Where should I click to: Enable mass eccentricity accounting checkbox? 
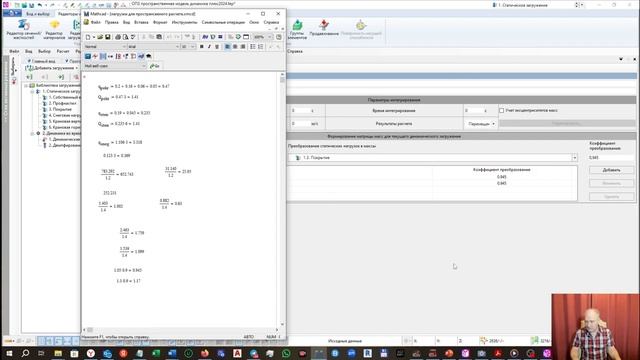[x=502, y=111]
